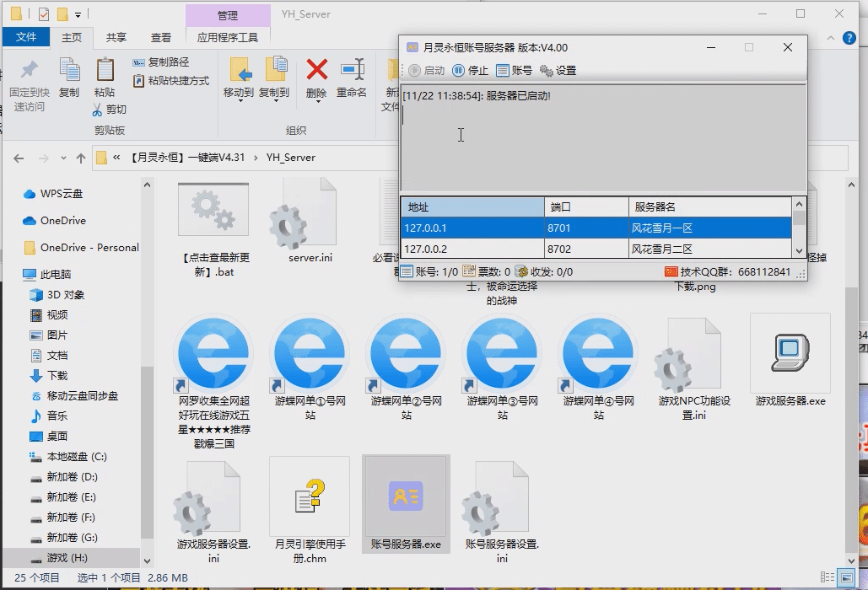The height and width of the screenshot is (590, 868).
Task: Switch to the 查看 (View) ribbon tab
Action: (x=160, y=37)
